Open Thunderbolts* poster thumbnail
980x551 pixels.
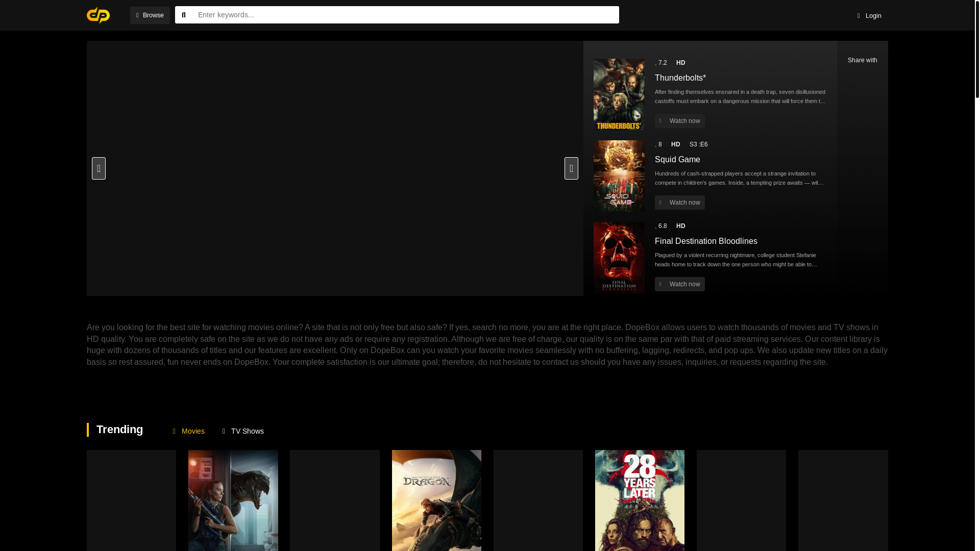tap(619, 94)
